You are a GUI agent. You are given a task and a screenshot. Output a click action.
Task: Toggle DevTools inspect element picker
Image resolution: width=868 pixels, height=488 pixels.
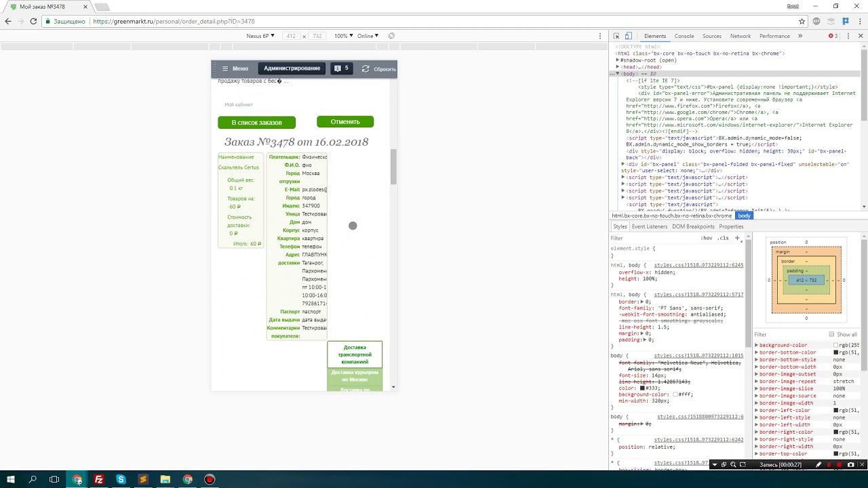616,36
